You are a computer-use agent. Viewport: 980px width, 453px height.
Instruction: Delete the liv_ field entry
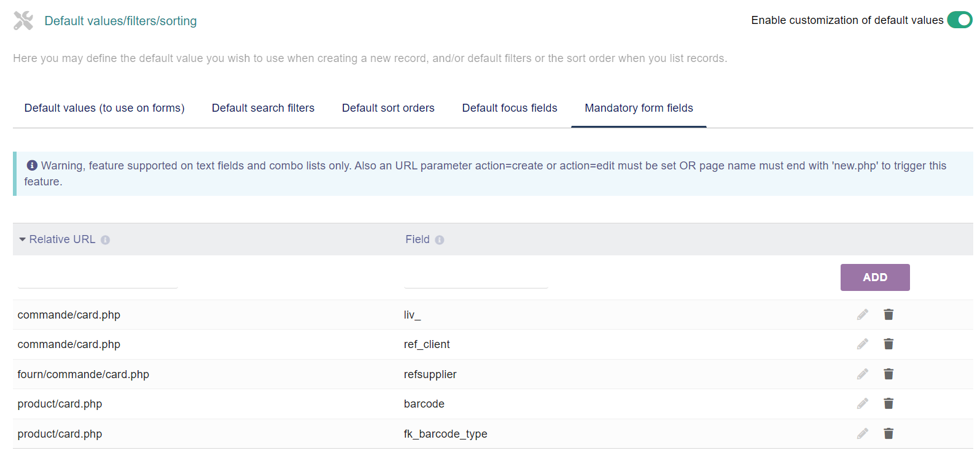coord(889,315)
